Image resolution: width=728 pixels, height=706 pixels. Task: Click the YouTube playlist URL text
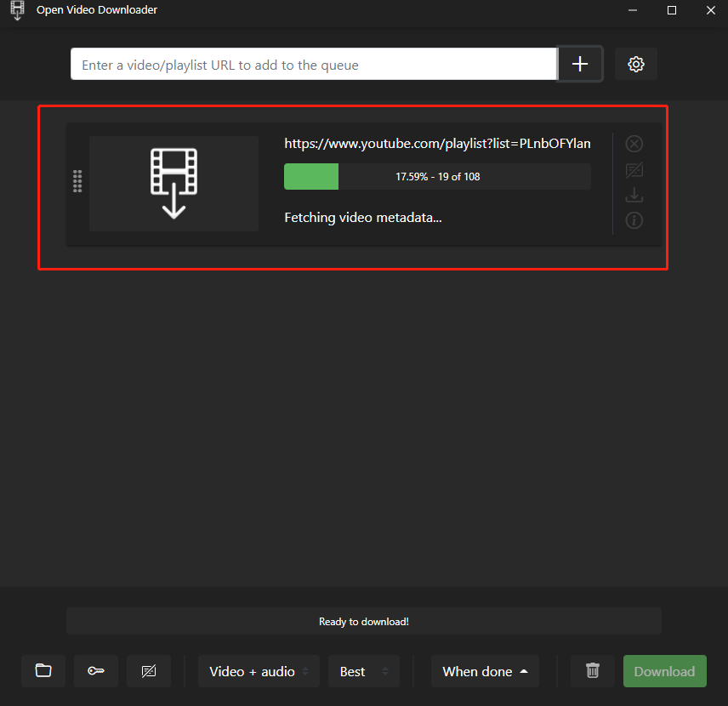(x=437, y=144)
